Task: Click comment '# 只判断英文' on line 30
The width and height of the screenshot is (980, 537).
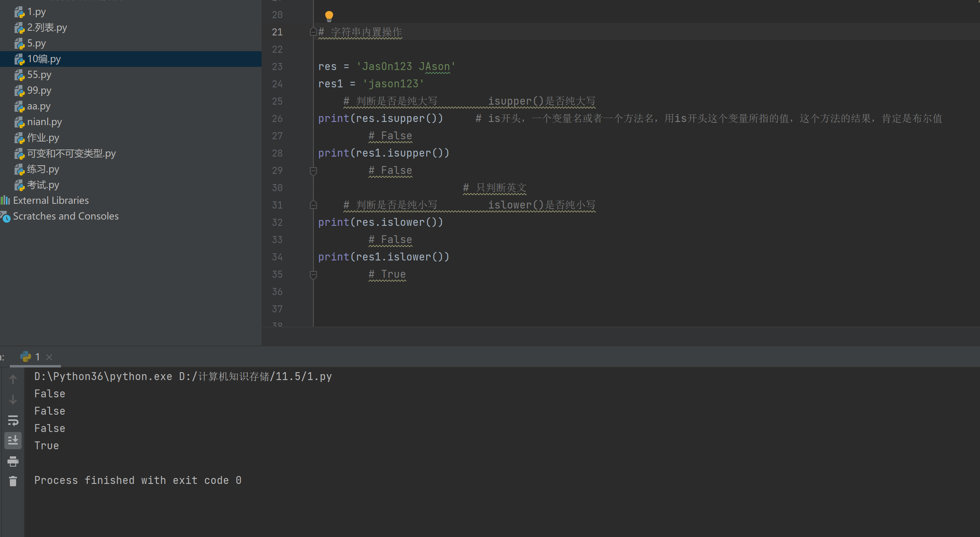Action: [495, 188]
